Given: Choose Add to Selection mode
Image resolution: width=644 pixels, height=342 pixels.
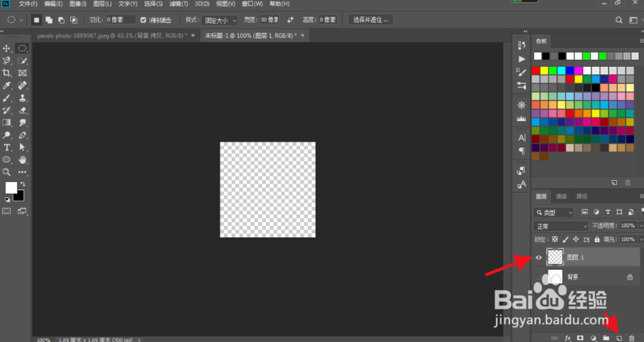Looking at the screenshot, I should pos(49,20).
